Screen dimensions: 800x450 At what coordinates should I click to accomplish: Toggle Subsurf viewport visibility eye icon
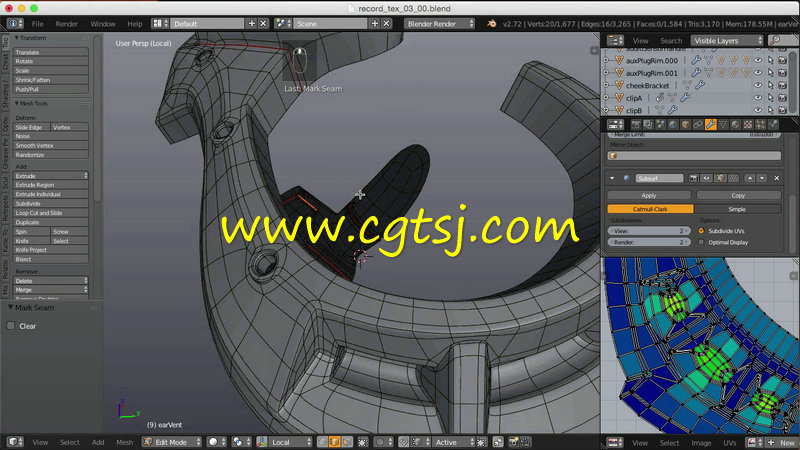tap(707, 178)
